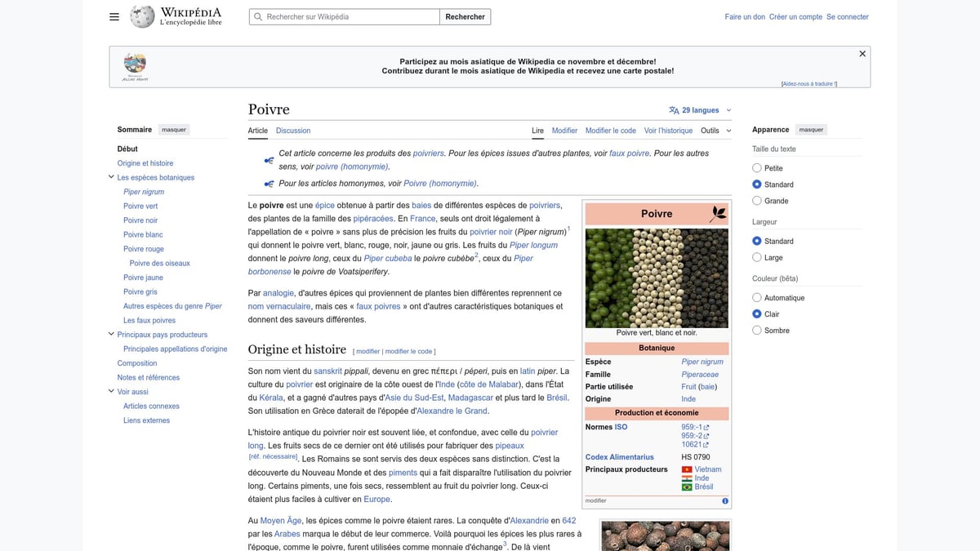Screen dimensions: 980x551
Task: Select Large width radio button
Action: tap(756, 257)
